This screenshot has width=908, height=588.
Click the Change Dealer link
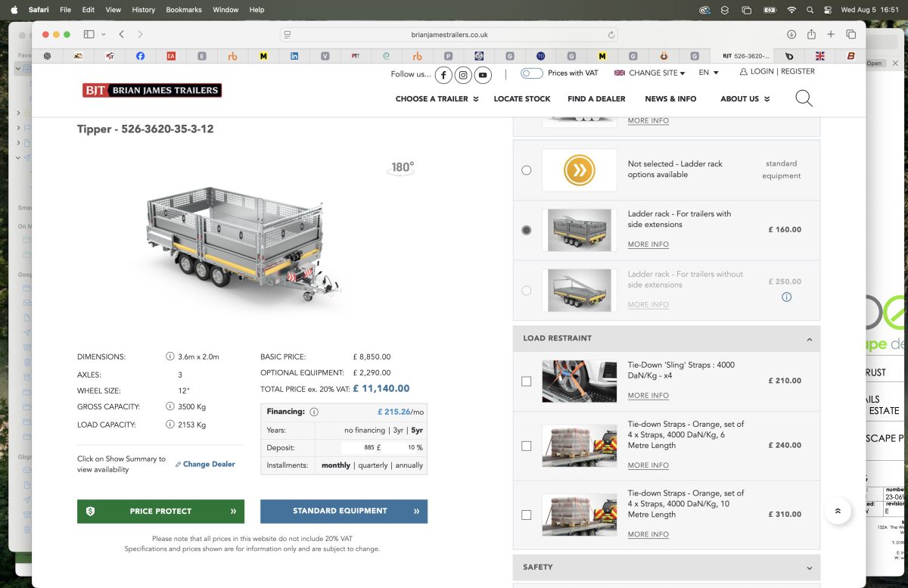pos(205,464)
